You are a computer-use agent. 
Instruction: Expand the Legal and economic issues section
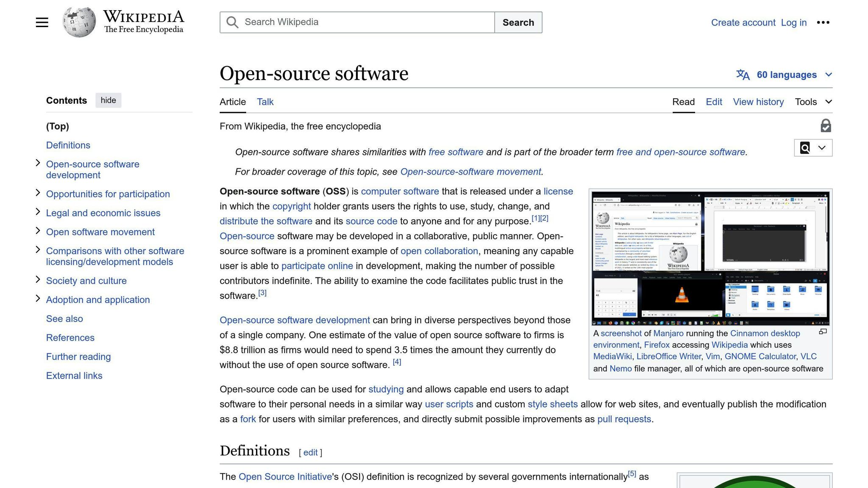click(x=38, y=212)
